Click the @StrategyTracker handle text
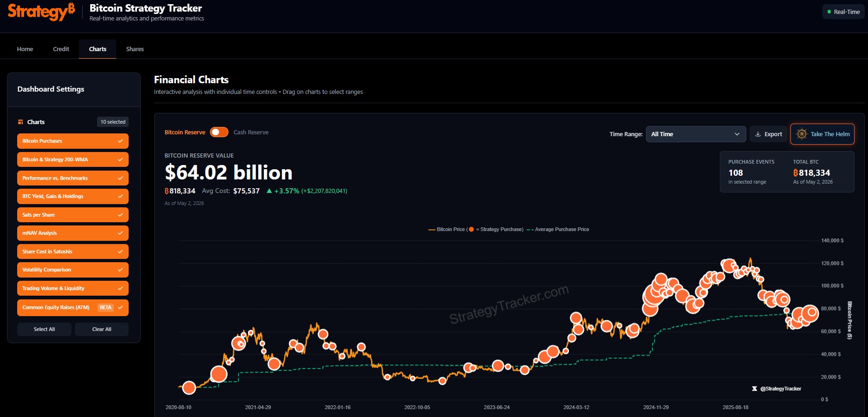Screen dimensions: 868x417 [781, 389]
